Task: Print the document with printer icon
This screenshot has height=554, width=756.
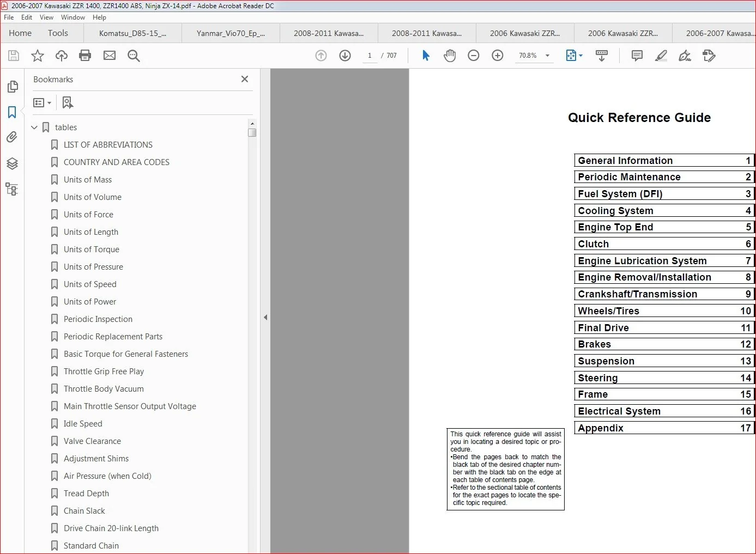Action: pyautogui.click(x=85, y=56)
